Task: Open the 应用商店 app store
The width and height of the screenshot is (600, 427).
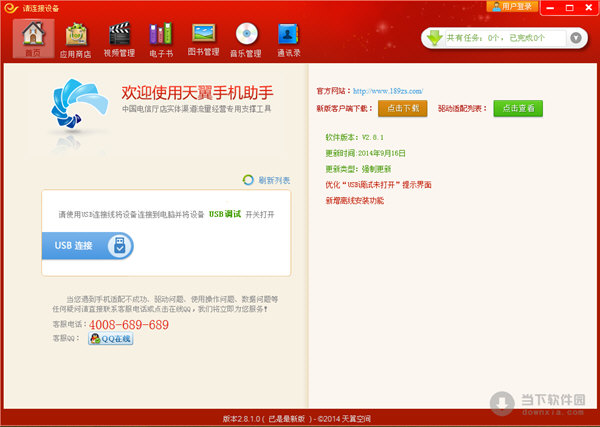Action: pos(75,38)
